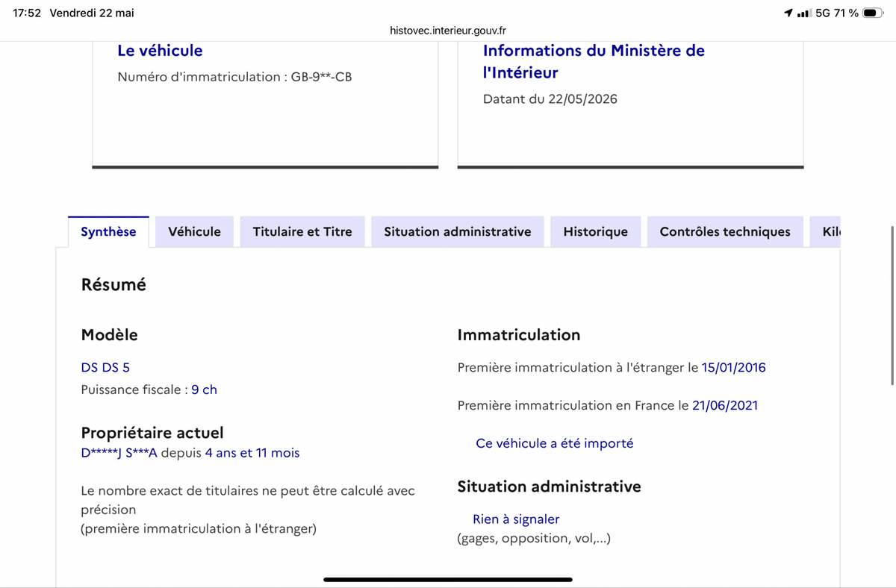896x588 pixels.
Task: Click the Modèle heading
Action: [109, 335]
